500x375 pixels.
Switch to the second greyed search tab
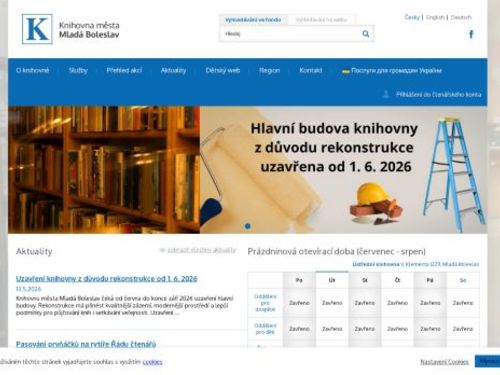coord(321,20)
